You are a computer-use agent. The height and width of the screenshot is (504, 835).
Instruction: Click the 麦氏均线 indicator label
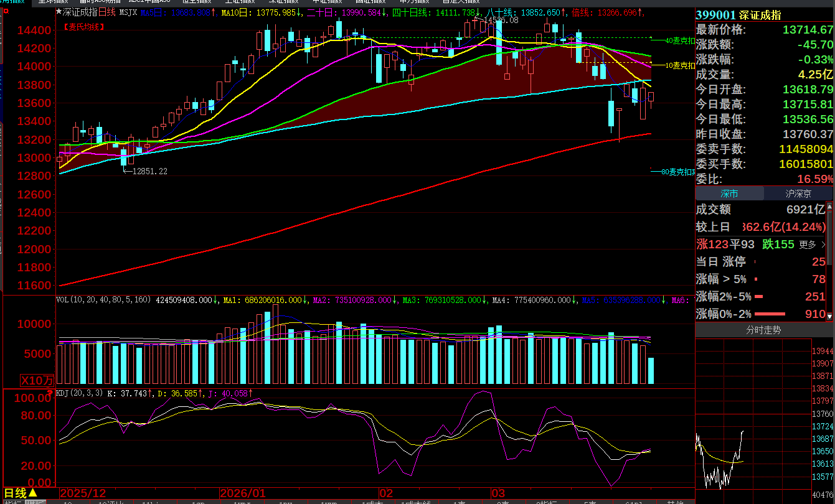pyautogui.click(x=84, y=27)
